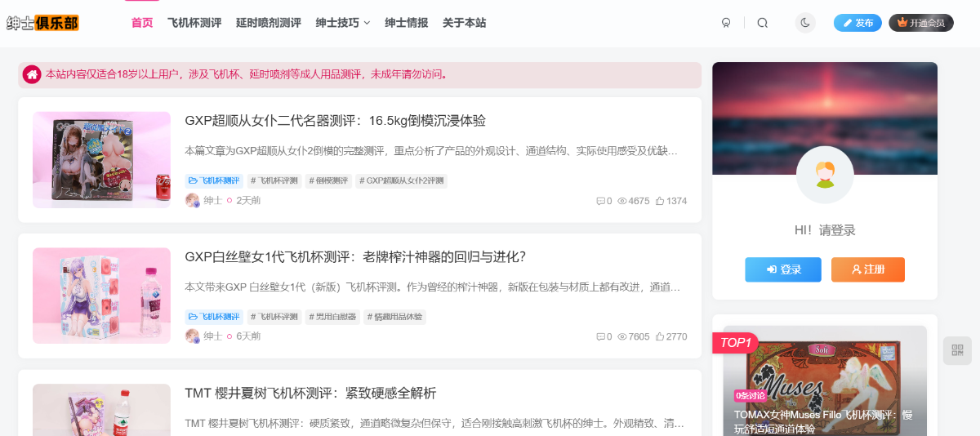The image size is (980, 436).
Task: Click the 本文带来GXP 白丝壁女1代 excerpt
Action: (432, 287)
